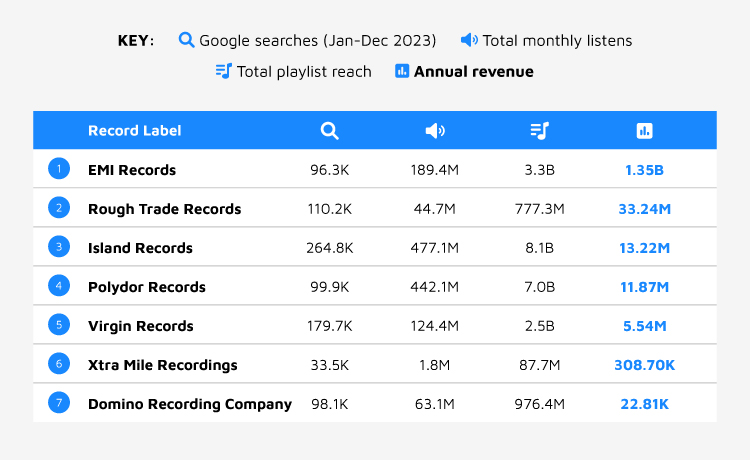Click Xtra Mile revenue value 308.70K

[644, 365]
